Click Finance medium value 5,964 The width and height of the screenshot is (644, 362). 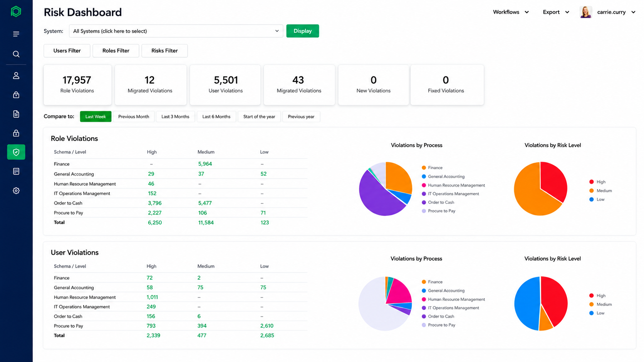click(205, 164)
